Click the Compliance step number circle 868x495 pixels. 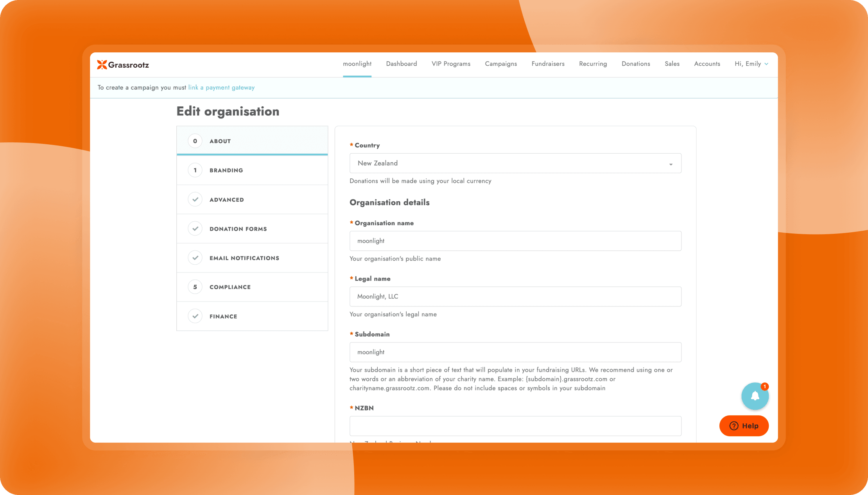point(195,287)
